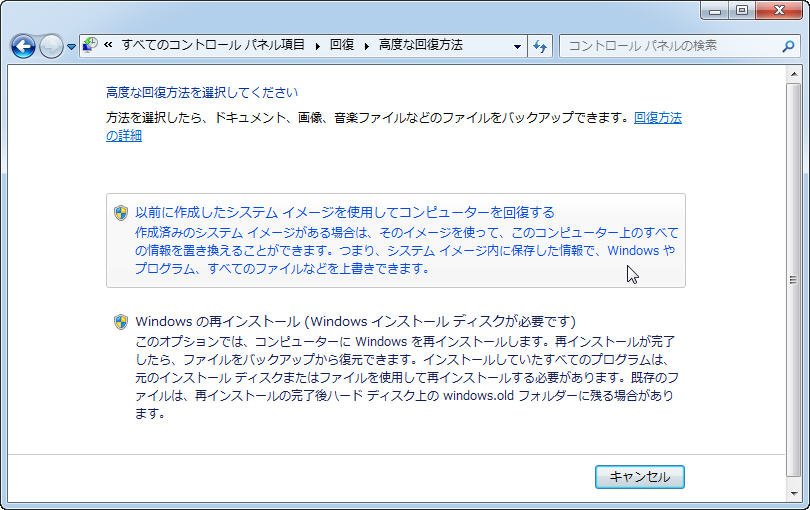Viewport: 810px width, 510px height.
Task: Click the refresh button beside address bar
Action: 540,47
